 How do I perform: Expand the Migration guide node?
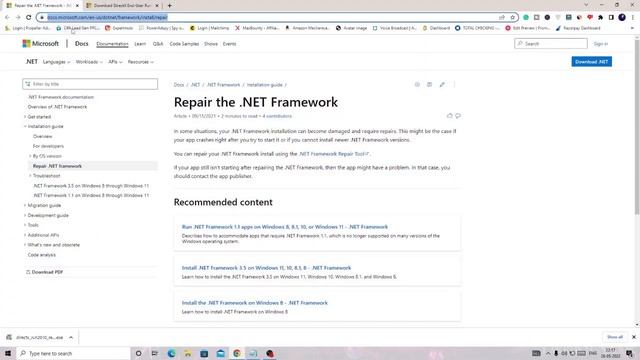25,205
